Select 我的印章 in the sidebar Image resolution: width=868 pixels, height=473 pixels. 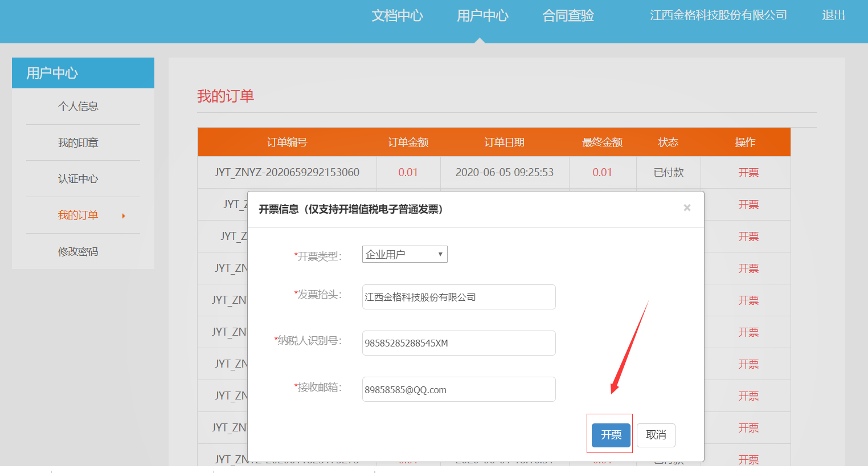78,143
